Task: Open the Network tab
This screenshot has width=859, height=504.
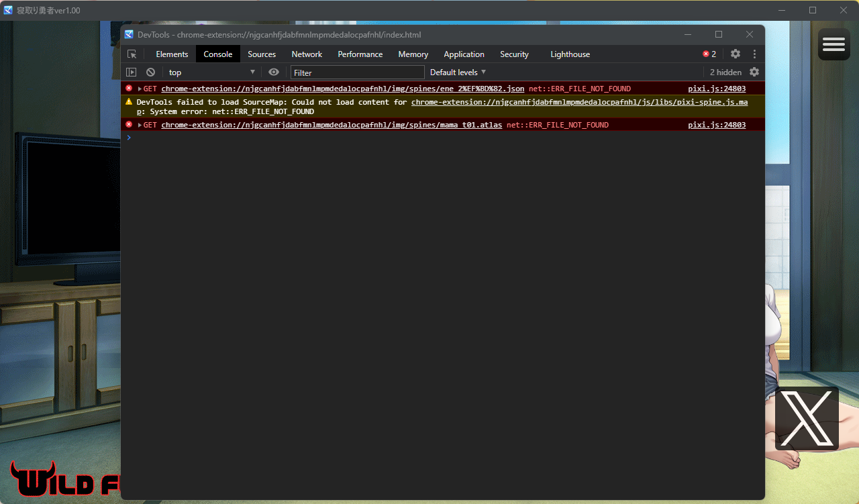Action: point(307,54)
